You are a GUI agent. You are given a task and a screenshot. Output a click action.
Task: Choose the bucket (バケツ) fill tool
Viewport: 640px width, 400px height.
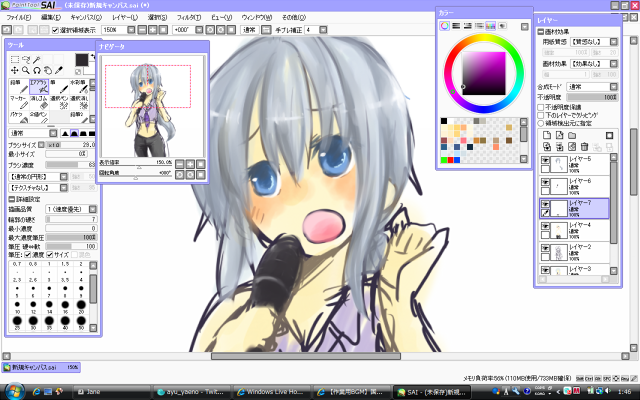[x=19, y=118]
